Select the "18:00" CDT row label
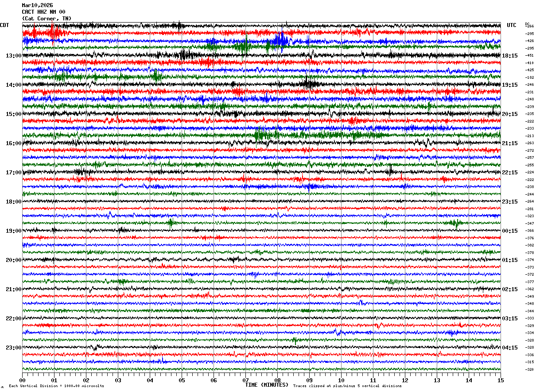This screenshot has height=392, width=536. (x=14, y=202)
